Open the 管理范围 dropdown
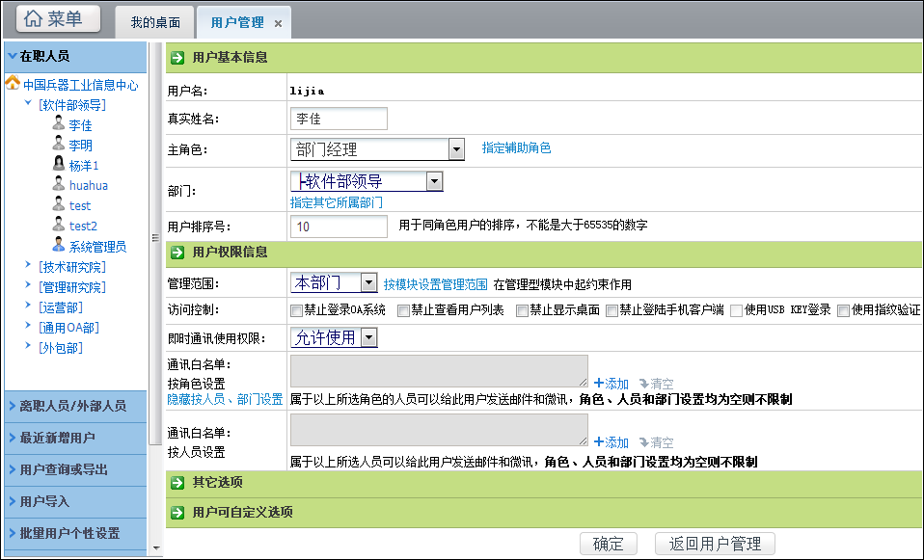The width and height of the screenshot is (924, 560). (x=367, y=282)
